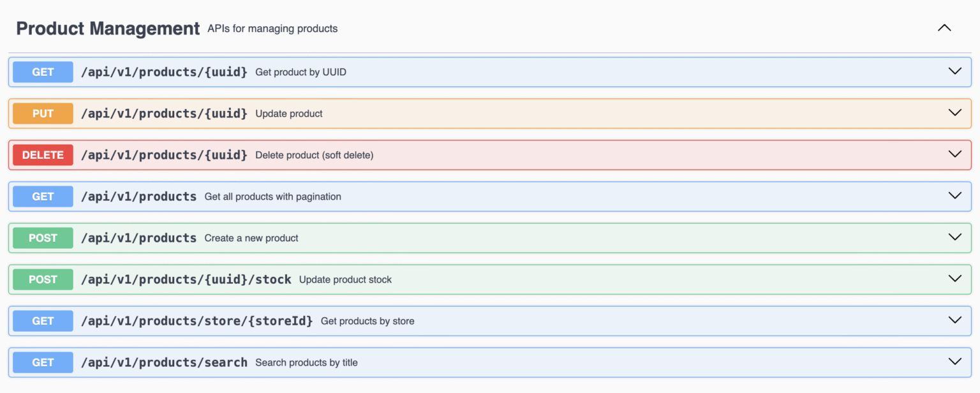980x393 pixels.
Task: Click the Get all products with pagination summary
Action: coord(272,196)
